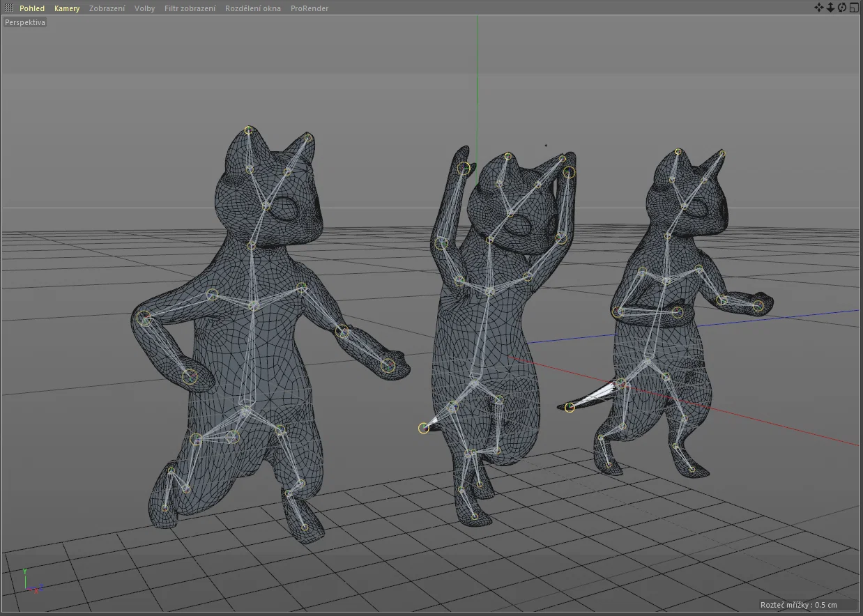Image resolution: width=863 pixels, height=616 pixels.
Task: Open the Kamery menu
Action: (67, 8)
